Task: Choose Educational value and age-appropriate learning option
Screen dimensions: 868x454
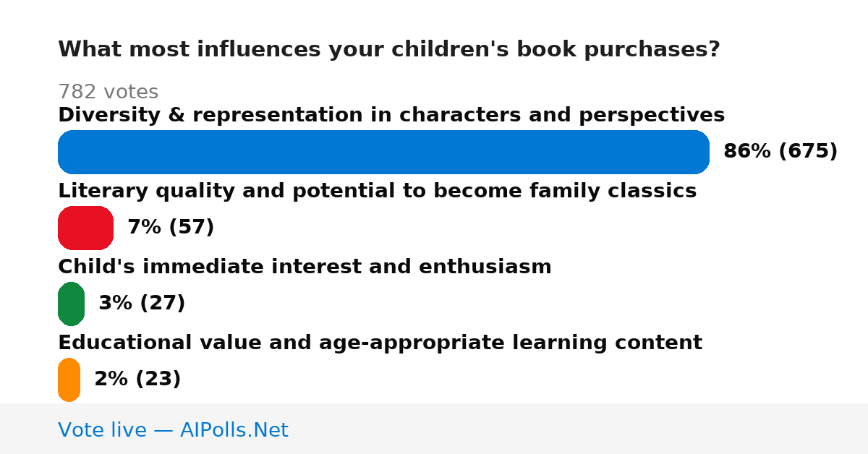Action: point(380,343)
